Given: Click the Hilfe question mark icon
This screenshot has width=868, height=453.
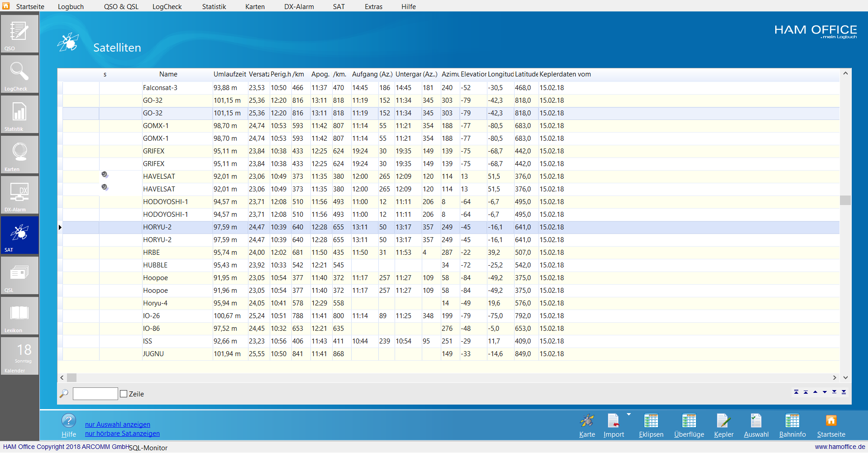Looking at the screenshot, I should pyautogui.click(x=68, y=421).
